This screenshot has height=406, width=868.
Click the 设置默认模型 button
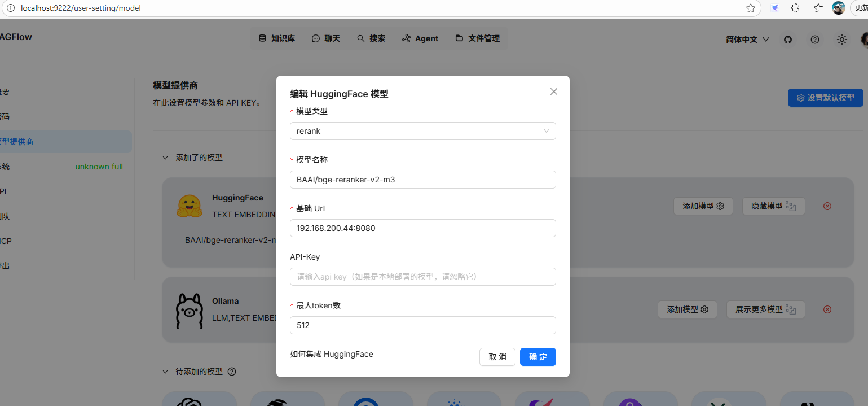pos(826,98)
